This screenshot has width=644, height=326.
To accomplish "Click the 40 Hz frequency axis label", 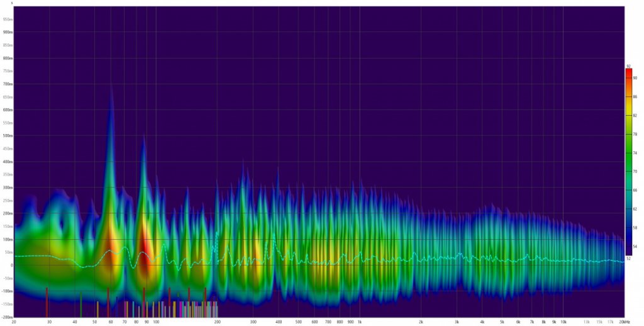I will tap(74, 322).
